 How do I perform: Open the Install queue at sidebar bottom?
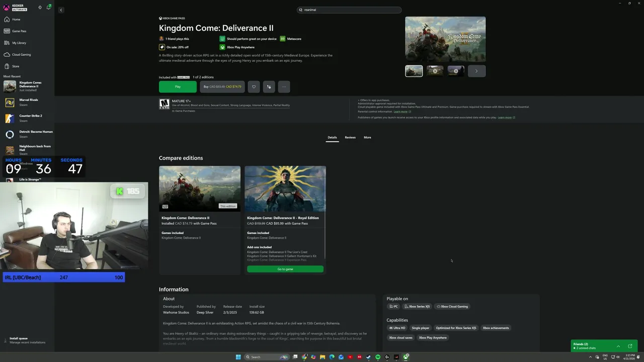[x=26, y=340]
